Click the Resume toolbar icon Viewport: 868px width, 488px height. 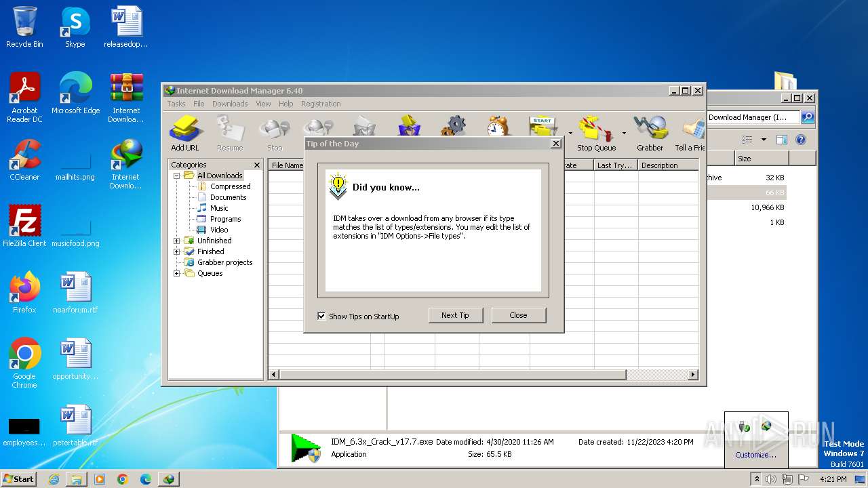(230, 133)
